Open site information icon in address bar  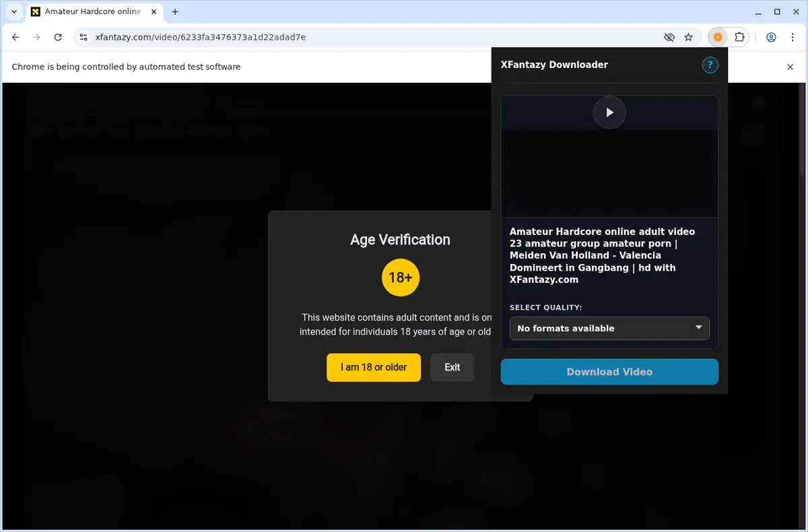pyautogui.click(x=83, y=37)
